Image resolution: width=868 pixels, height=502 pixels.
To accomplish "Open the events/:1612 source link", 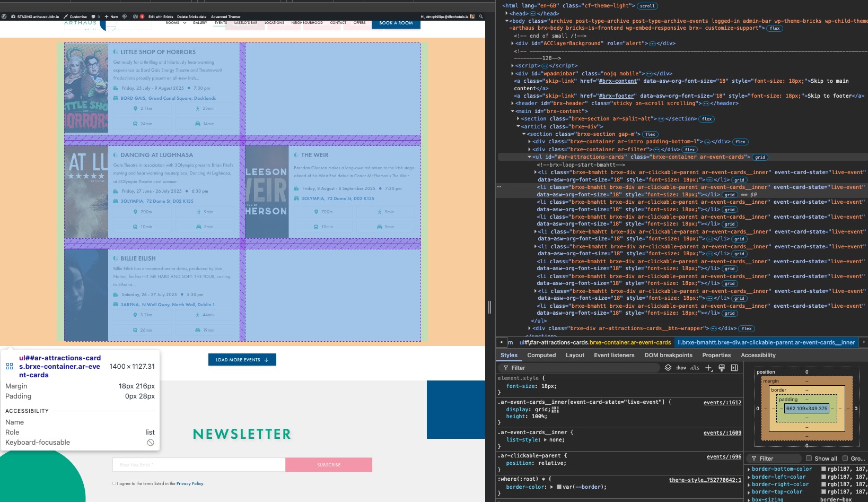I will click(x=722, y=402).
